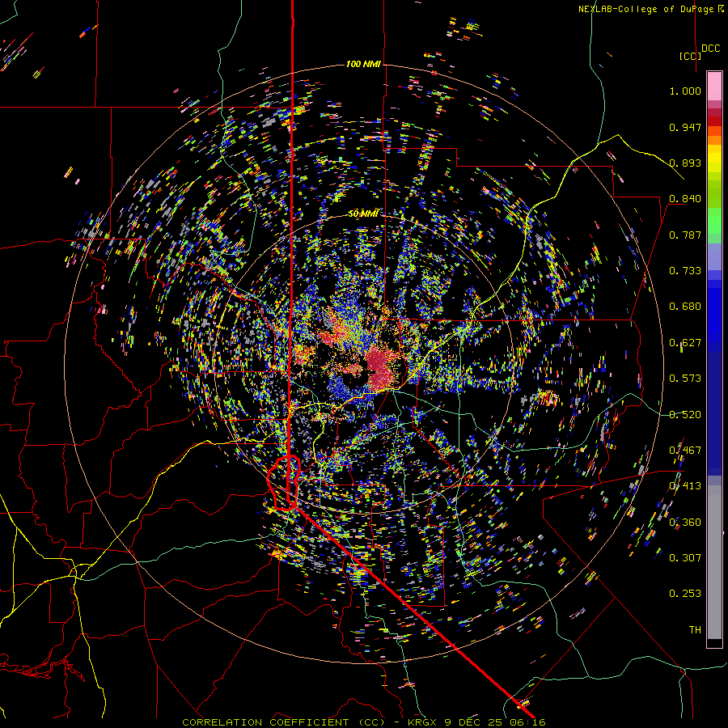Image resolution: width=728 pixels, height=728 pixels.
Task: Click the [CC] unit label above the color bar
Action: [x=690, y=56]
